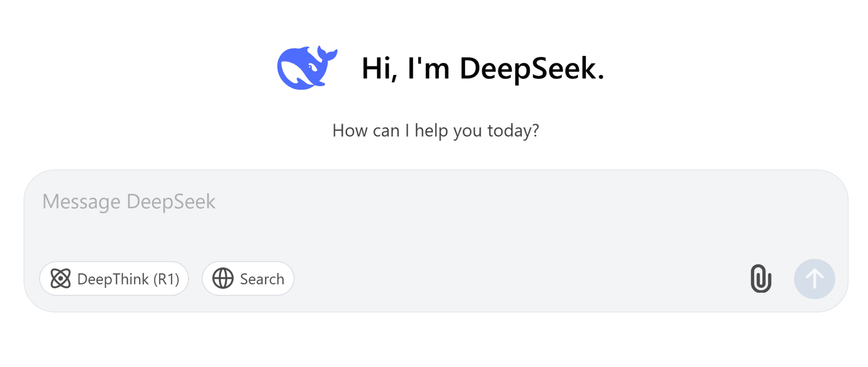Click the word "DeepSeek" in the greeting heading

tap(531, 68)
